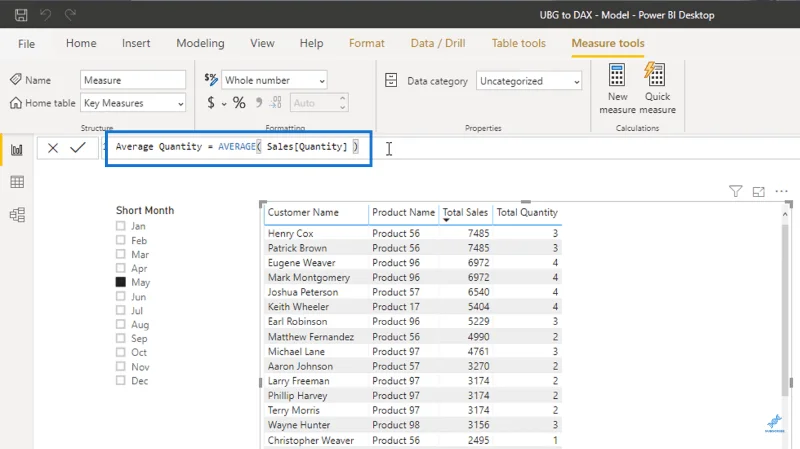The height and width of the screenshot is (449, 800).
Task: Sort by Product Name column header
Action: [403, 212]
